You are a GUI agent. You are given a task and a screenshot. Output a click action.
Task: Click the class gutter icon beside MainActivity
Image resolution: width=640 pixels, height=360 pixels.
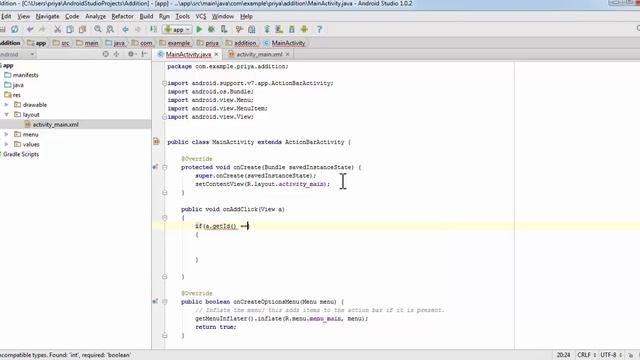click(156, 142)
